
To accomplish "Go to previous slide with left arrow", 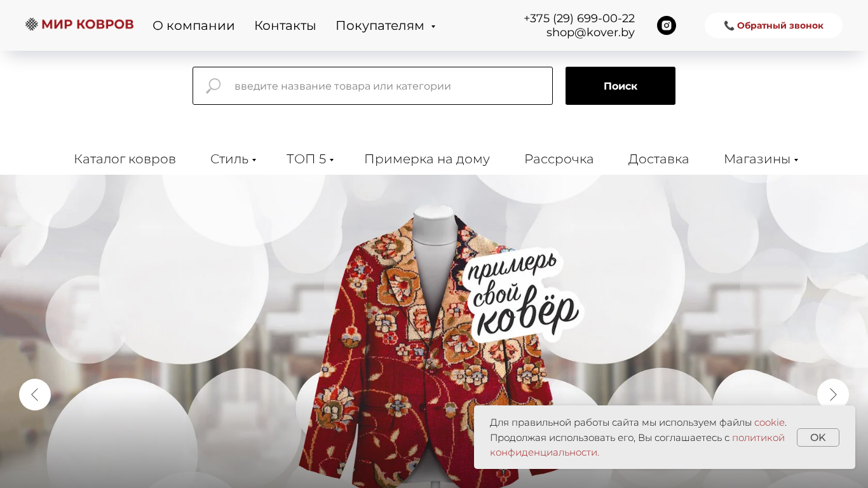I will [x=35, y=395].
